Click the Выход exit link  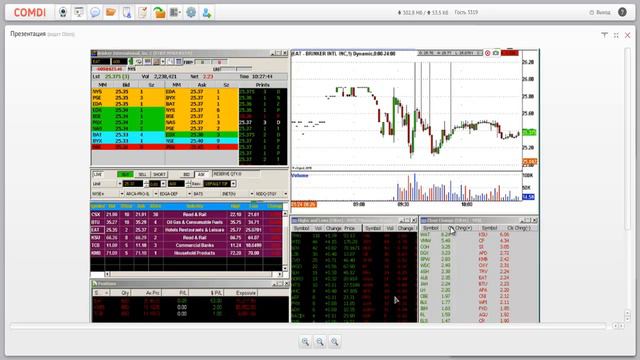click(600, 13)
